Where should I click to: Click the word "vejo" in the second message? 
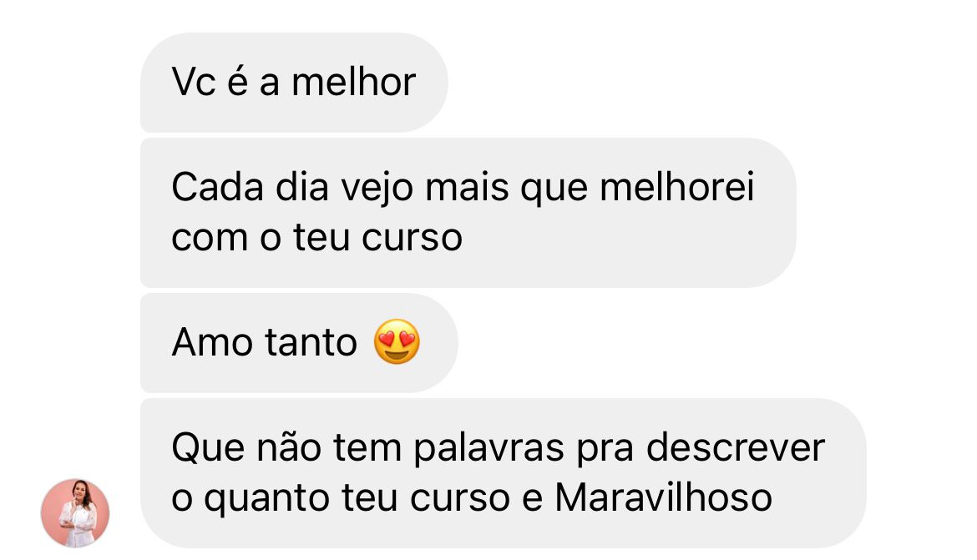coord(377,189)
